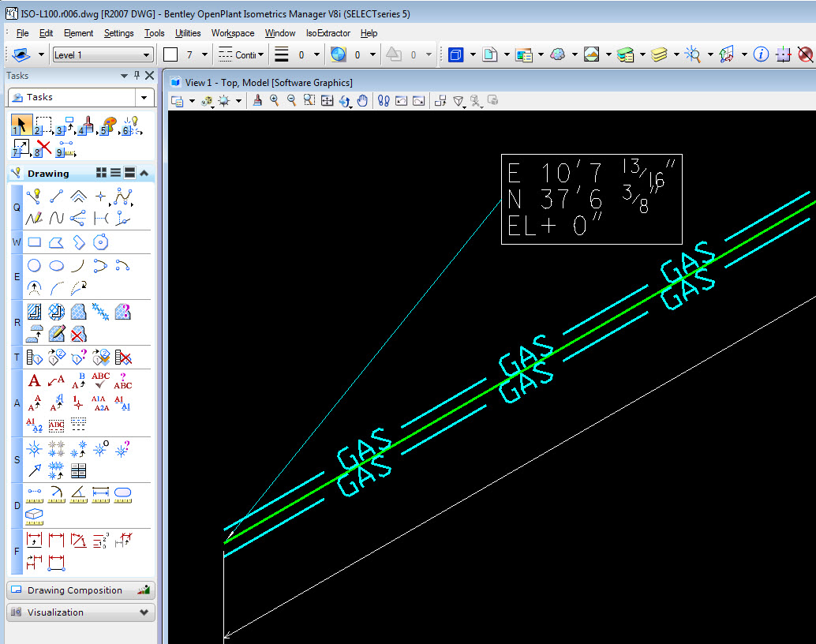This screenshot has width=816, height=644.
Task: Select the Measure Volume tool
Action: point(35,516)
